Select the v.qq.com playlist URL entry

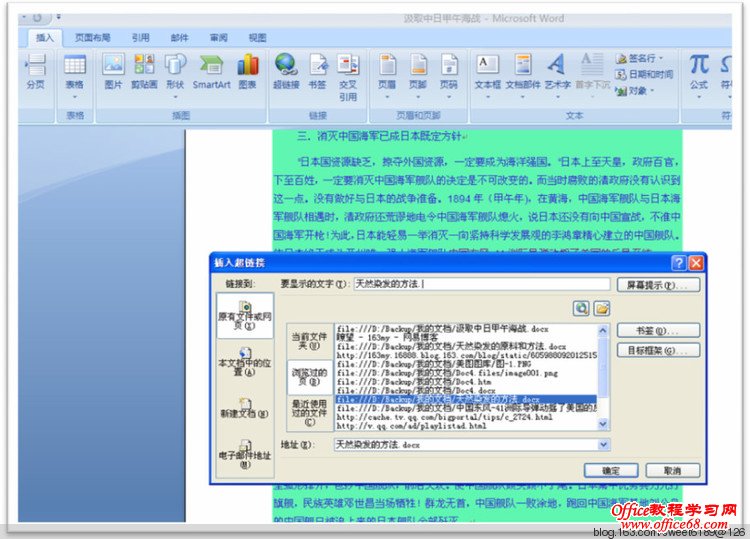pyautogui.click(x=466, y=426)
